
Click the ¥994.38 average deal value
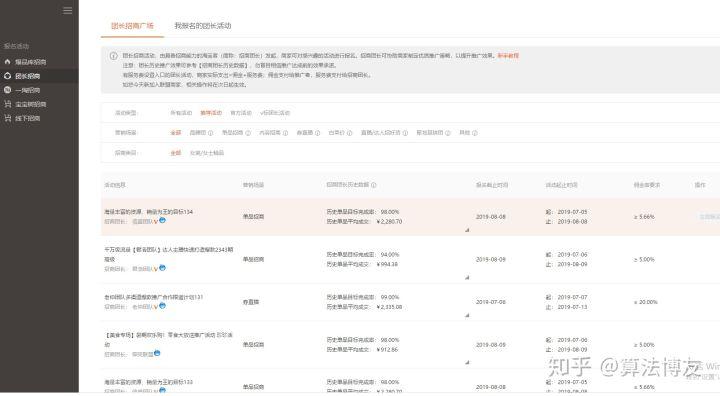(387, 264)
